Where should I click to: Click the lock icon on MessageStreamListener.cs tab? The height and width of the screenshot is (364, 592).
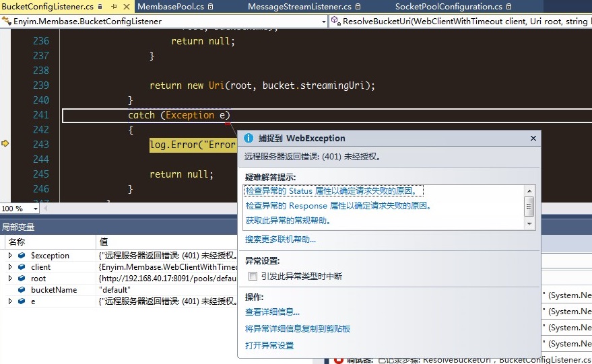click(x=358, y=7)
